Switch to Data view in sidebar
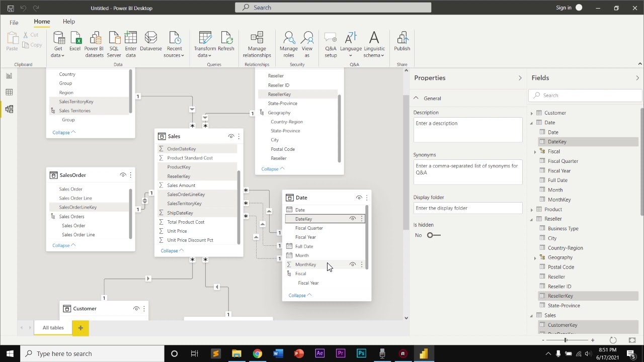Viewport: 644px width, 362px height. (9, 93)
